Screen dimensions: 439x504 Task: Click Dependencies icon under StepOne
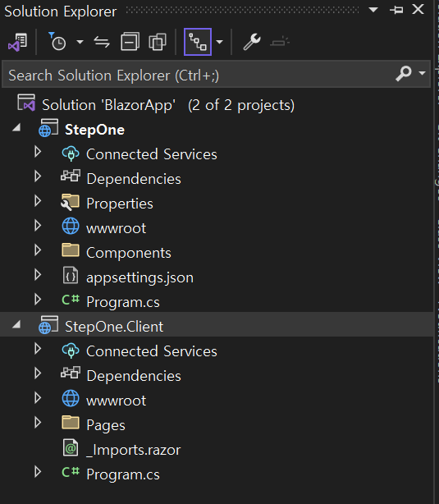point(71,176)
